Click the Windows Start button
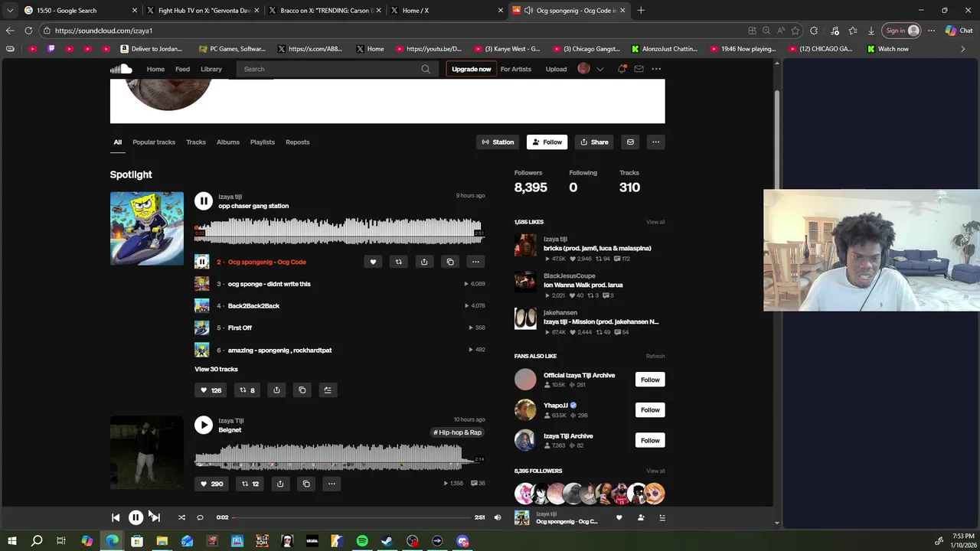This screenshot has height=551, width=980. [11, 541]
